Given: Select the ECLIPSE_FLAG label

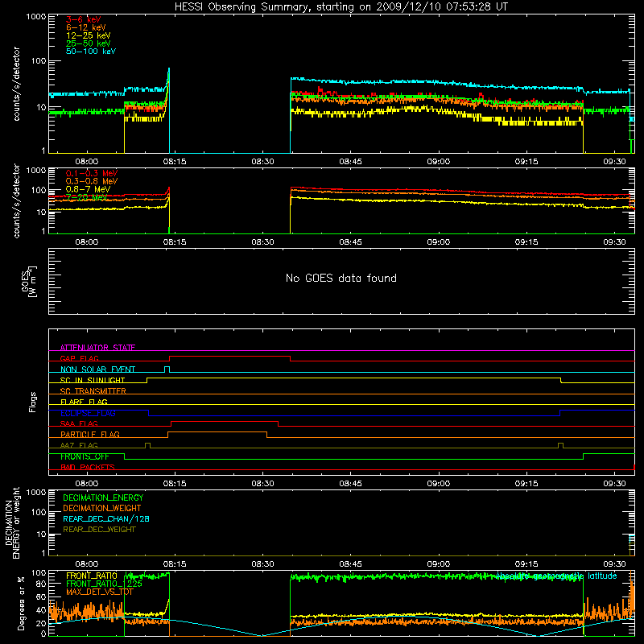Looking at the screenshot, I should 88,413.
